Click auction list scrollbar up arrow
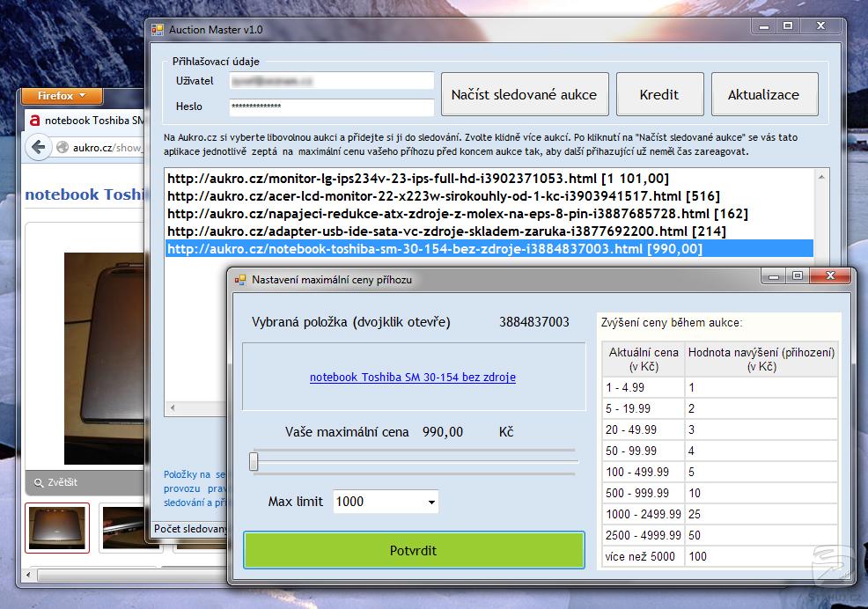Screen dimensions: 868x609 tap(821, 177)
